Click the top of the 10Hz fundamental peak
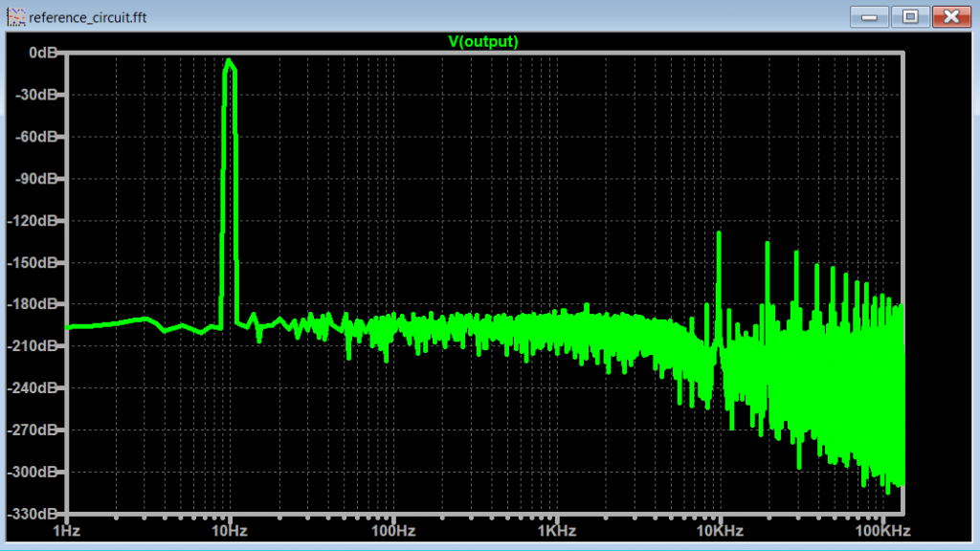Viewport: 980px width, 551px height. pos(229,61)
